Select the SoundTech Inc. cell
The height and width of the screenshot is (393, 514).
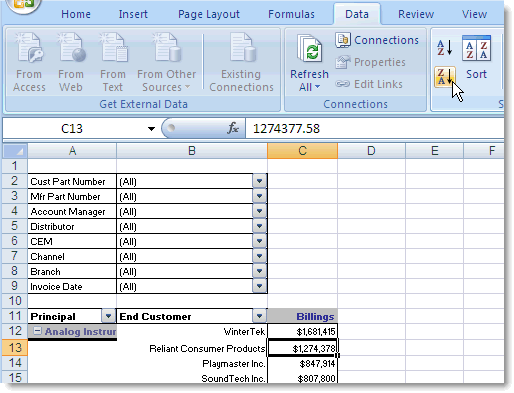[192, 378]
